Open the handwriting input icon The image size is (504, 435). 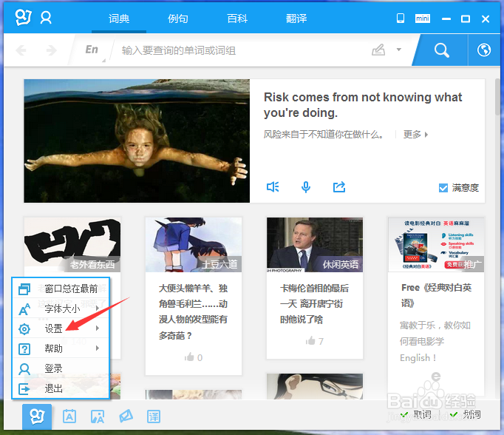378,50
